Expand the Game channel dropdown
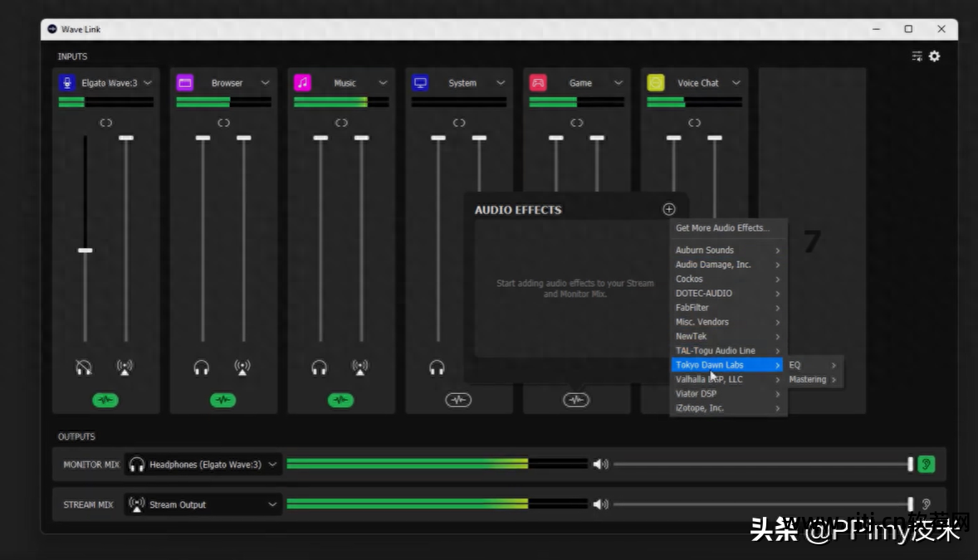978x560 pixels. point(619,83)
